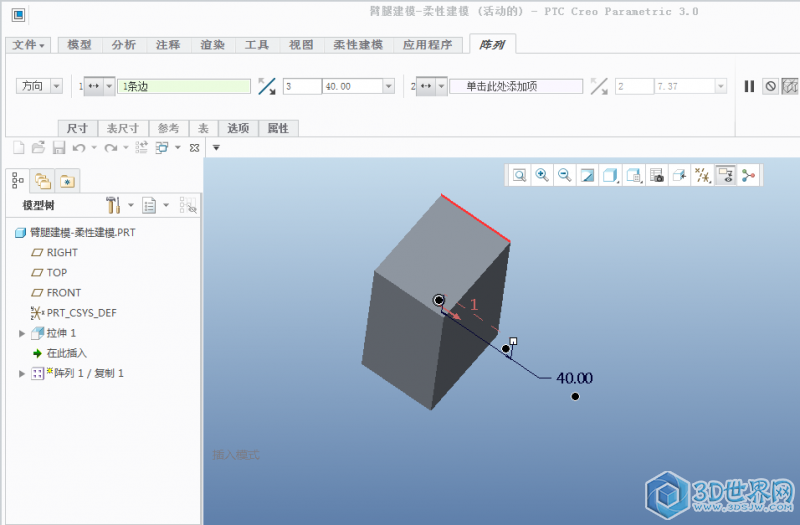Click the 1条边 direction reference collector
The width and height of the screenshot is (800, 525).
[x=184, y=86]
